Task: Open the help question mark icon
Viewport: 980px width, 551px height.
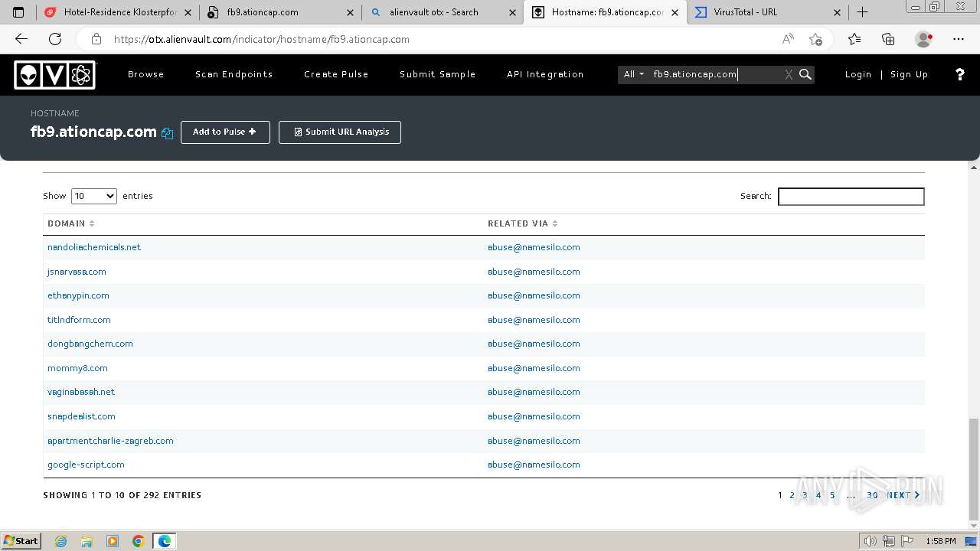Action: (959, 74)
